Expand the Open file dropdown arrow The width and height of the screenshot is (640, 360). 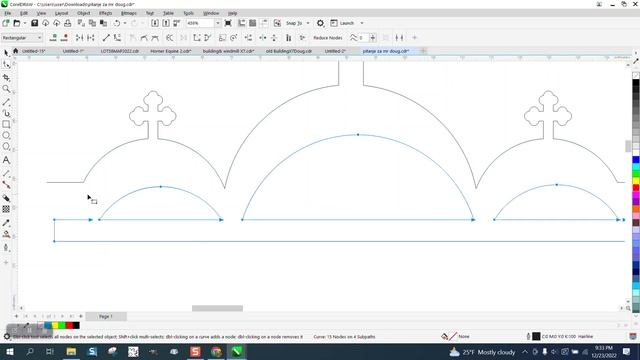pyautogui.click(x=24, y=23)
